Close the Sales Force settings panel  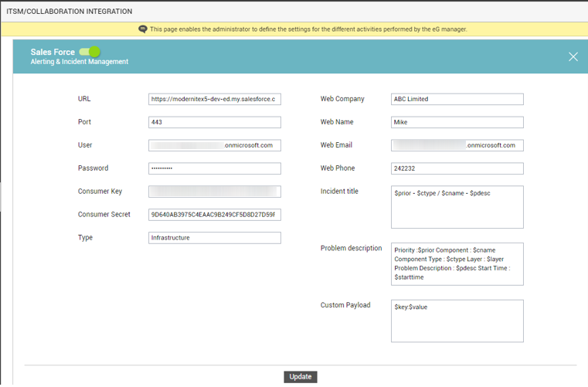point(573,56)
